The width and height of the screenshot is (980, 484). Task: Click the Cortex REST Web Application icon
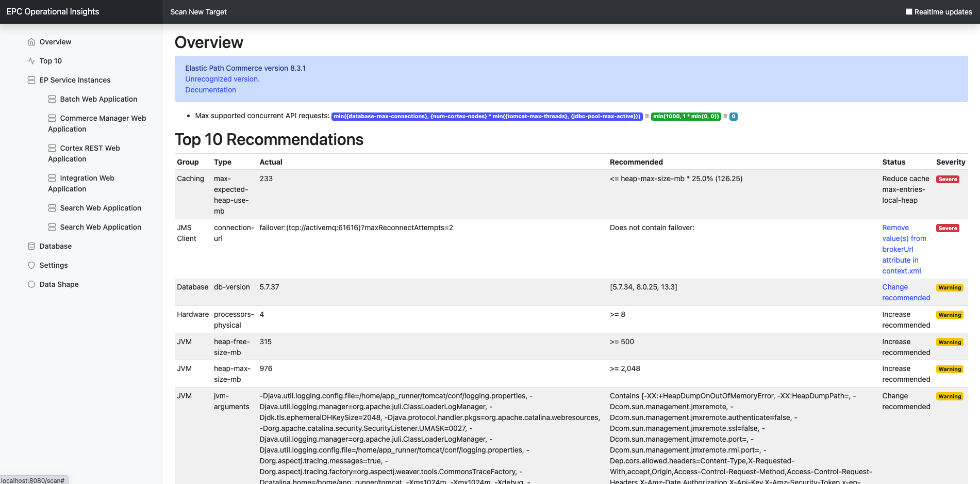tap(52, 148)
